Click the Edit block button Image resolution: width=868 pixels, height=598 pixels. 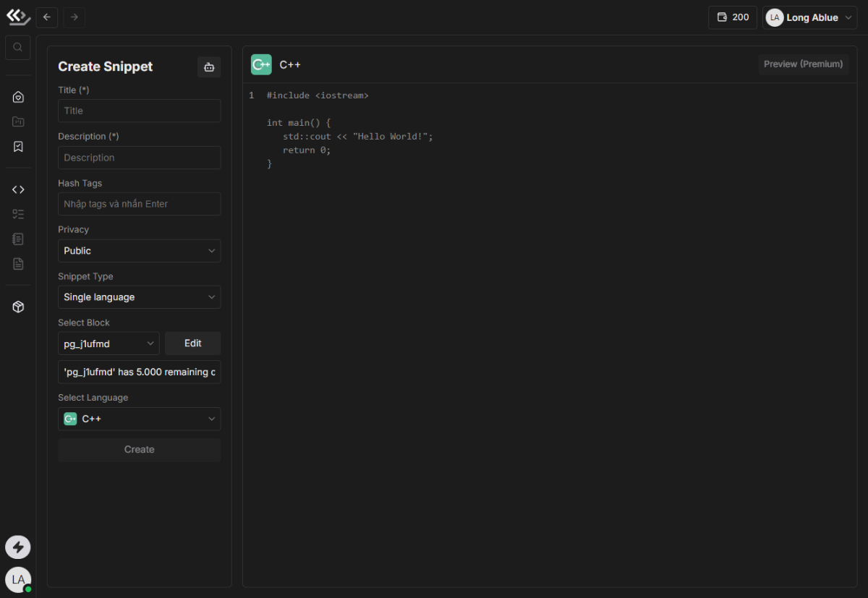192,343
